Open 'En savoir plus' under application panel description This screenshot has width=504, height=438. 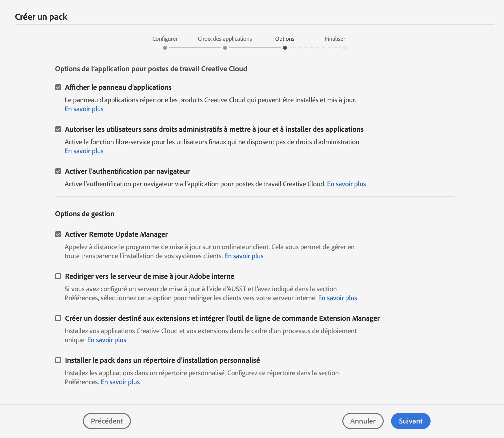pos(84,109)
